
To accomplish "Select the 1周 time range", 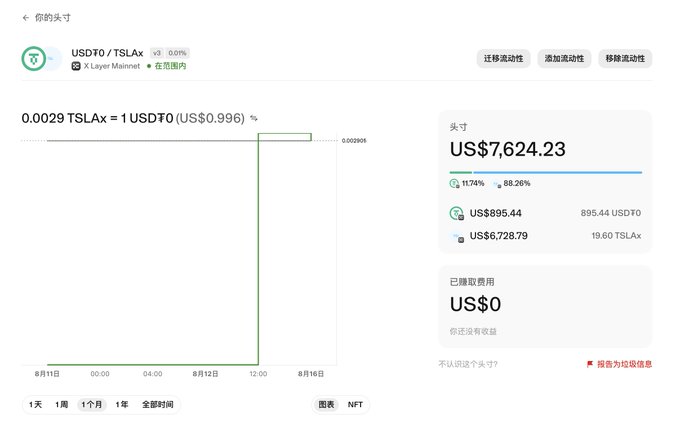I will [x=62, y=405].
